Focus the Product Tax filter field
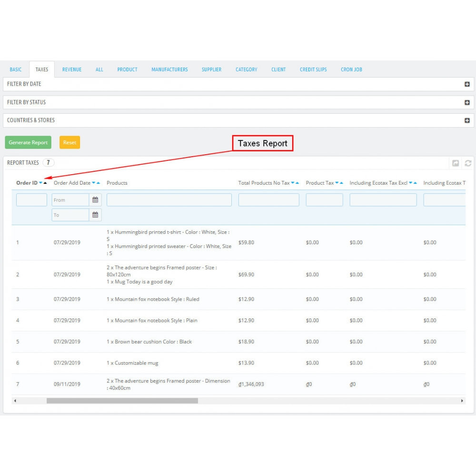 (x=324, y=200)
